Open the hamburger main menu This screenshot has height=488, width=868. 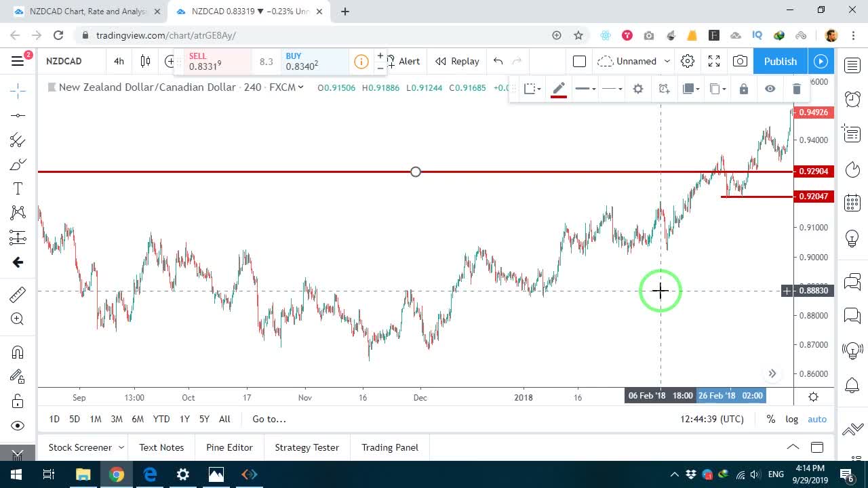[x=18, y=61]
